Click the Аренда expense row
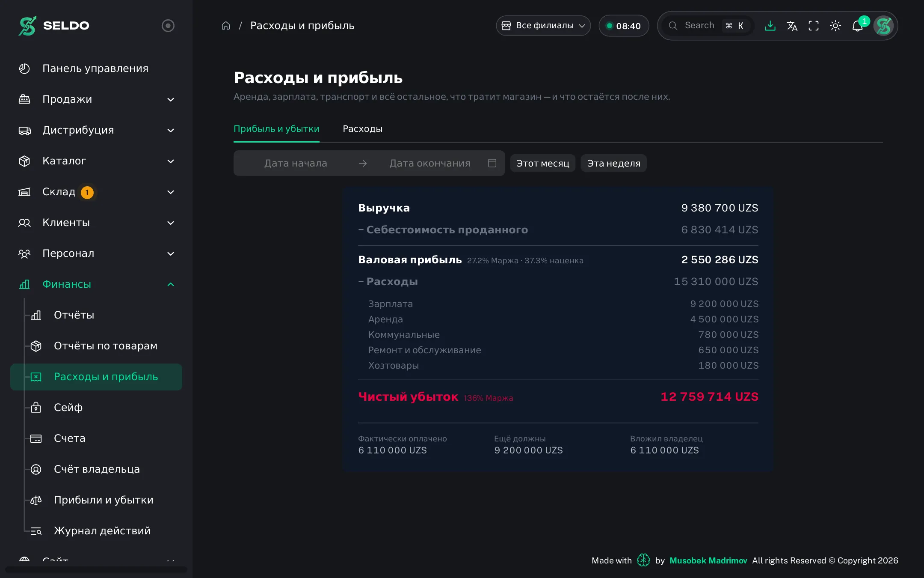This screenshot has width=924, height=578. click(558, 319)
